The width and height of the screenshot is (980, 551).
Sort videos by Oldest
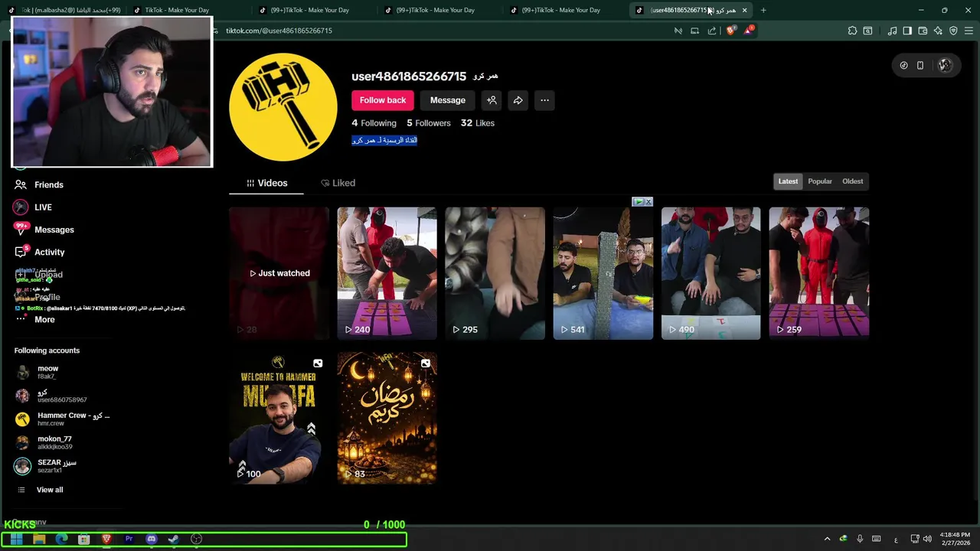852,181
